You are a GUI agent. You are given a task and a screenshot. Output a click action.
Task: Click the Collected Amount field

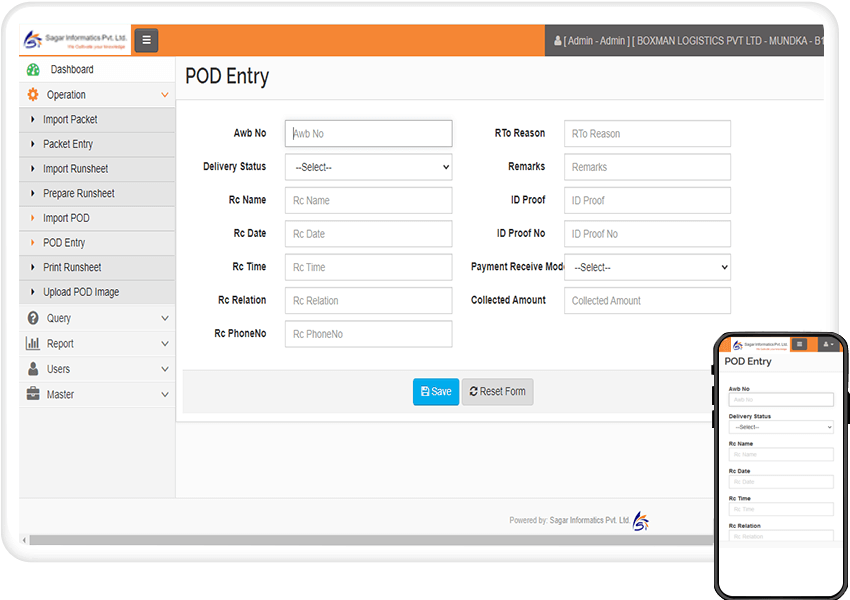pyautogui.click(x=647, y=300)
